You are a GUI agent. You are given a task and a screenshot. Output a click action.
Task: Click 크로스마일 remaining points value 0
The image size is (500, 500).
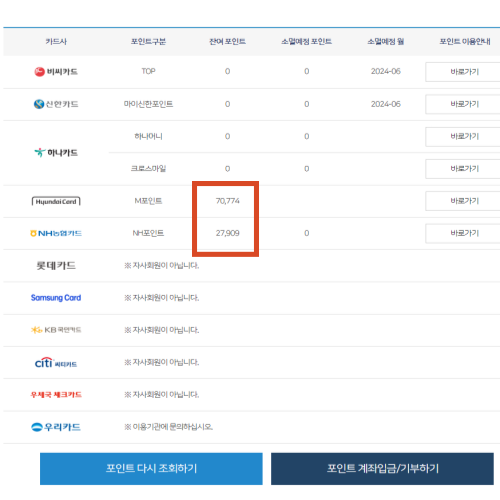227,169
